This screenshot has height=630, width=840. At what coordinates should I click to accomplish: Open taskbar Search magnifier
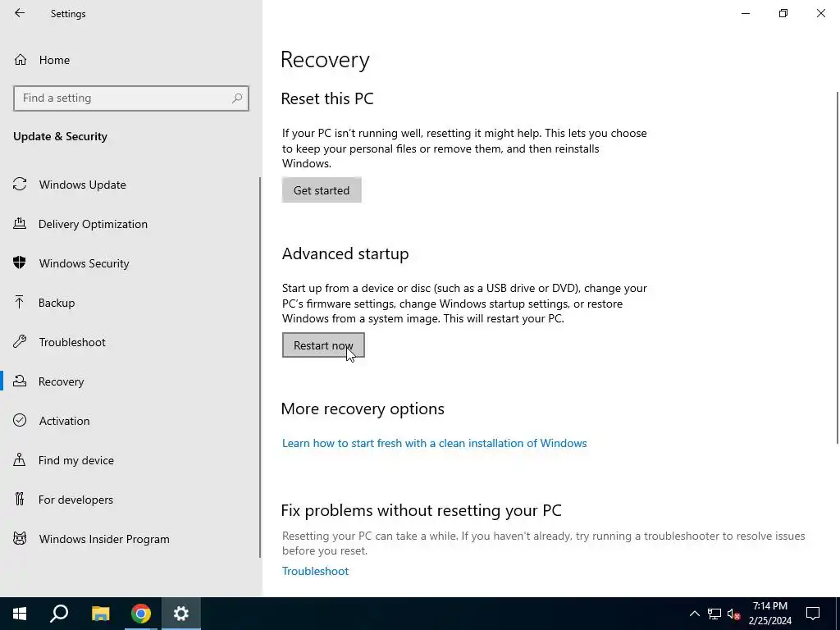point(59,614)
